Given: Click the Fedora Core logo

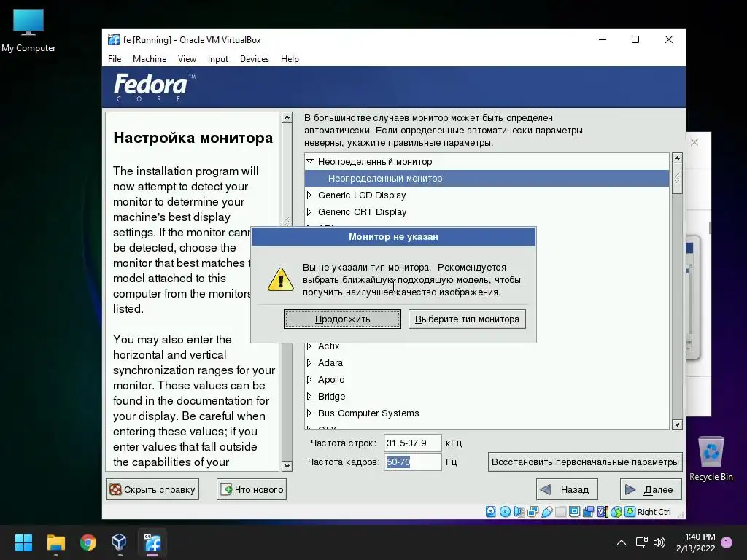Looking at the screenshot, I should [x=154, y=87].
